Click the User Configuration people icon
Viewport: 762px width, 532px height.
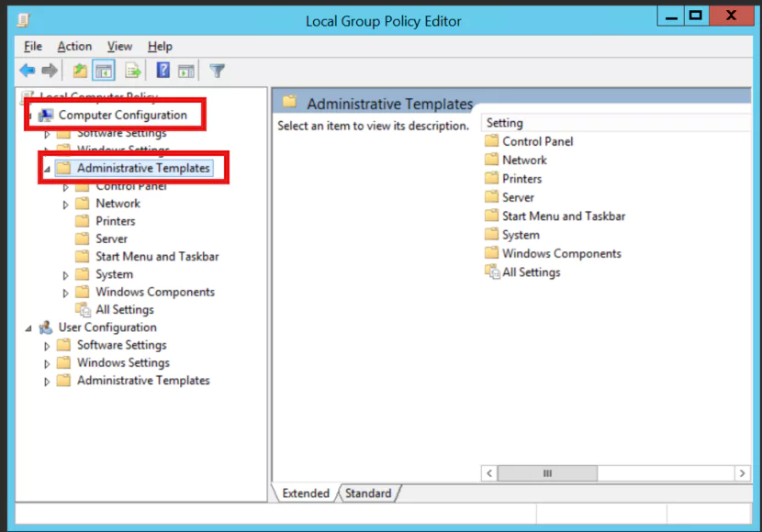tap(46, 327)
